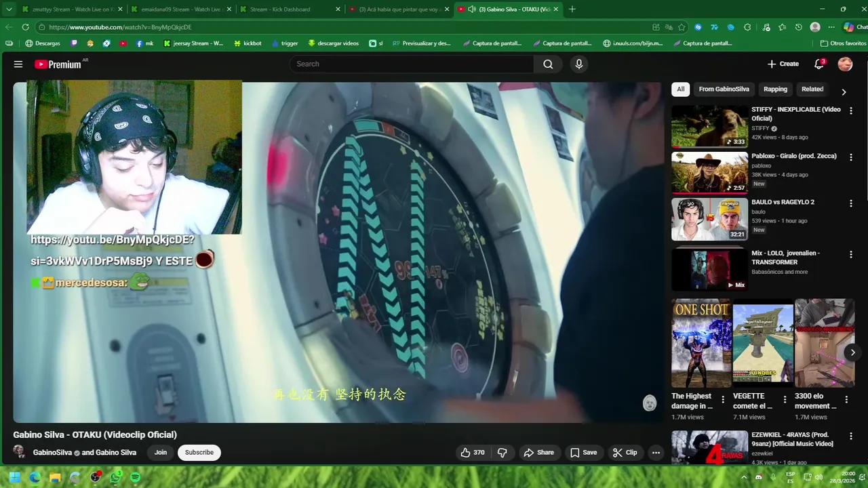Create a Clip of the video
Screen dimensions: 868x488
pyautogui.click(x=625, y=453)
